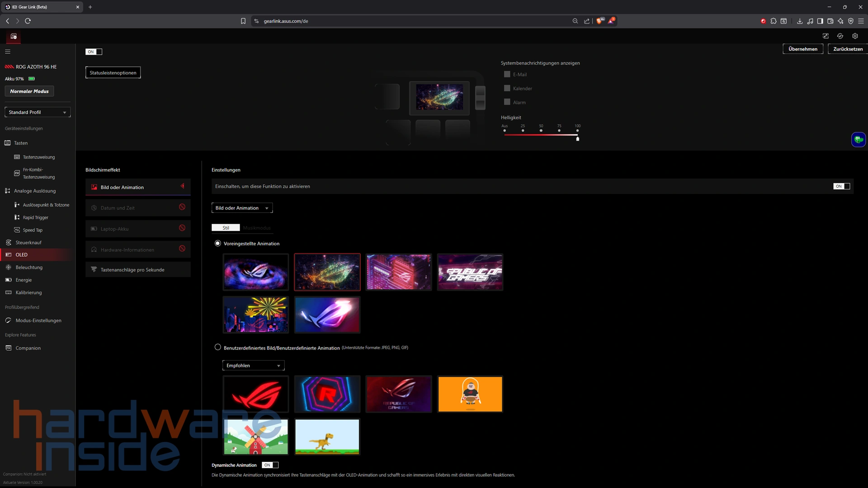The width and height of the screenshot is (868, 488).
Task: Select Benutzerdefiniertes Bild radio button
Action: [x=218, y=347]
